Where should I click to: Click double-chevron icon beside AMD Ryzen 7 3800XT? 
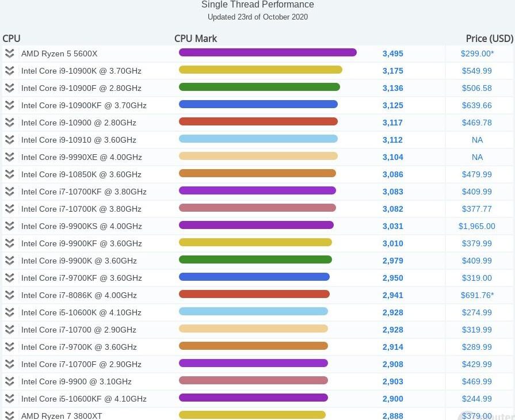(x=9, y=415)
